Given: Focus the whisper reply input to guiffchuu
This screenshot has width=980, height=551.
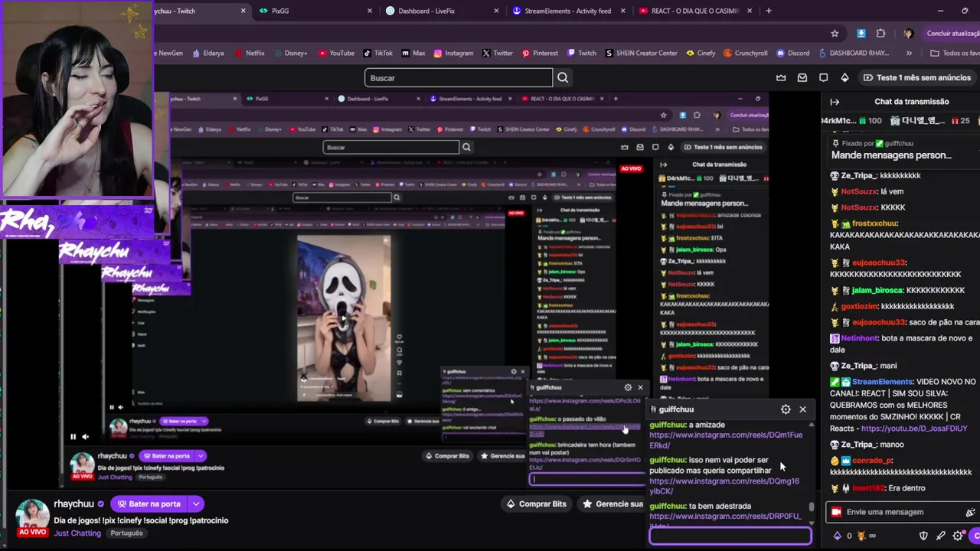Looking at the screenshot, I should 730,536.
